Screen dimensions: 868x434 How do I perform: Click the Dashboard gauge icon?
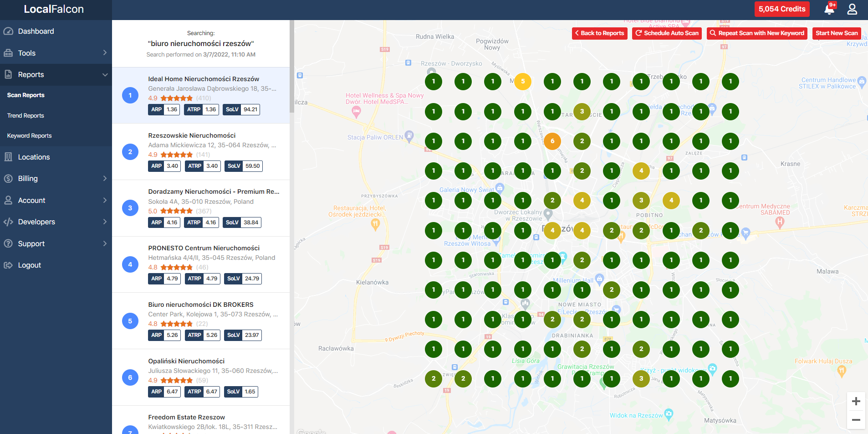point(8,31)
